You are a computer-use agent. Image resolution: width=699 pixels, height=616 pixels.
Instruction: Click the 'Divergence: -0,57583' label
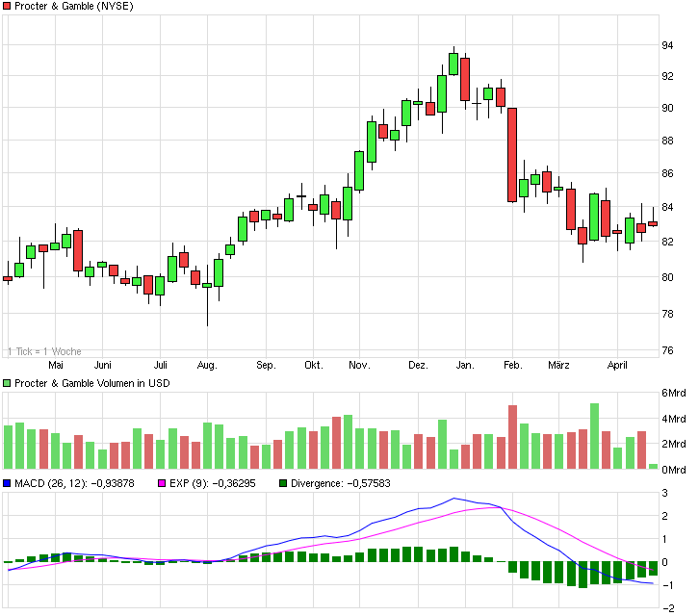[x=341, y=483]
